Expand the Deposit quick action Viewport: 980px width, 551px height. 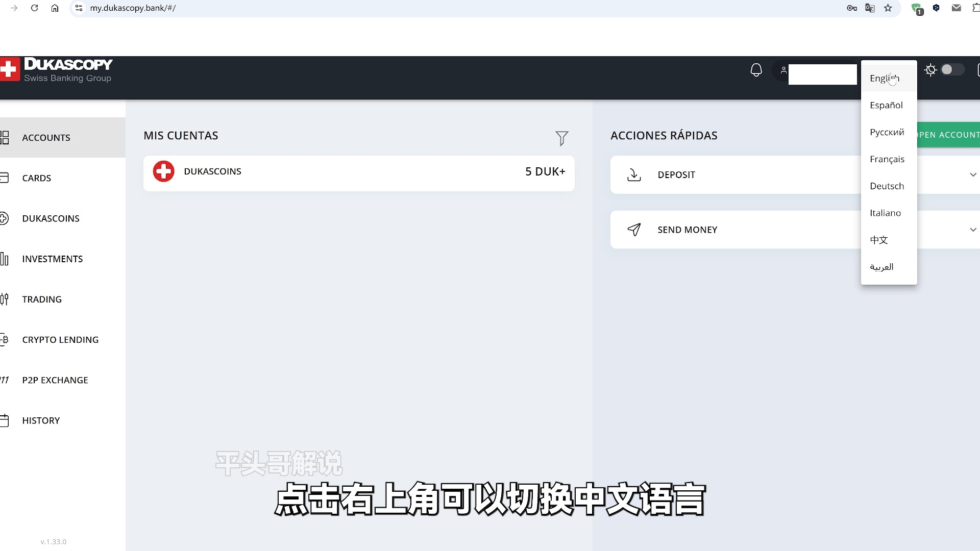pyautogui.click(x=973, y=175)
